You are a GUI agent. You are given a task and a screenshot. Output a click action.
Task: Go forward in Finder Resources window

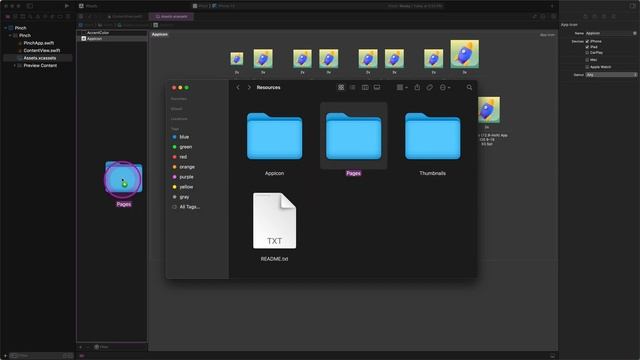(x=249, y=87)
